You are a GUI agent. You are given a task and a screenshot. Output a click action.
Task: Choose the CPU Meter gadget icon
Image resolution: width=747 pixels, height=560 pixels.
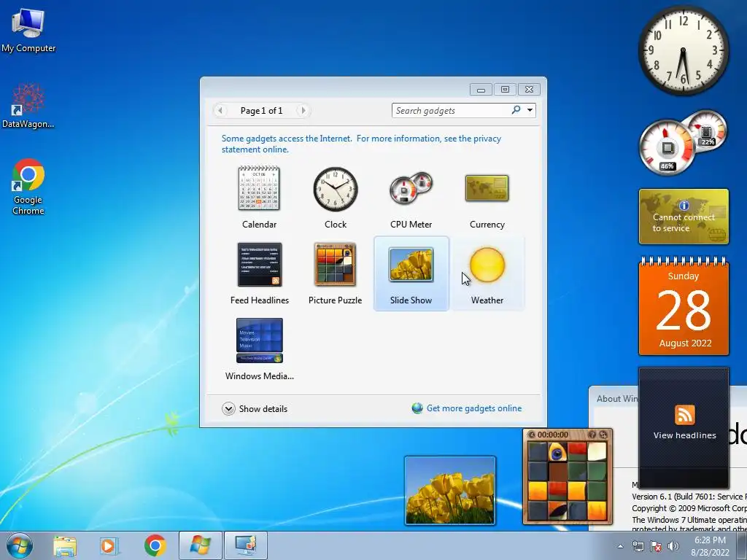(411, 189)
